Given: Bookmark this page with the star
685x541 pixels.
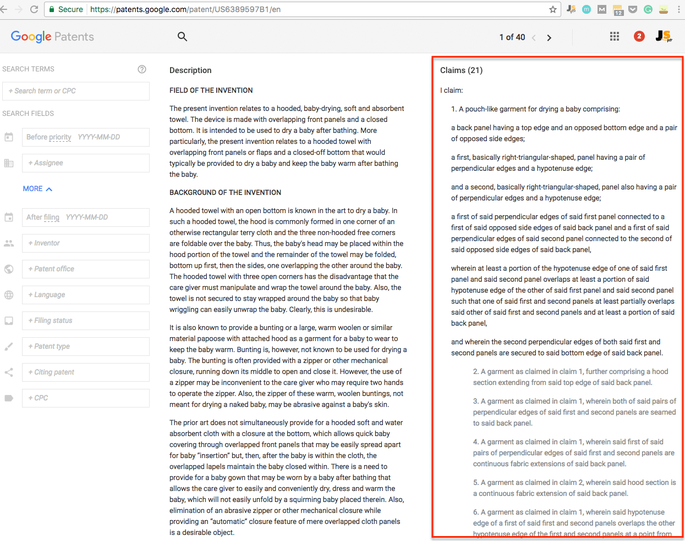Looking at the screenshot, I should point(553,9).
